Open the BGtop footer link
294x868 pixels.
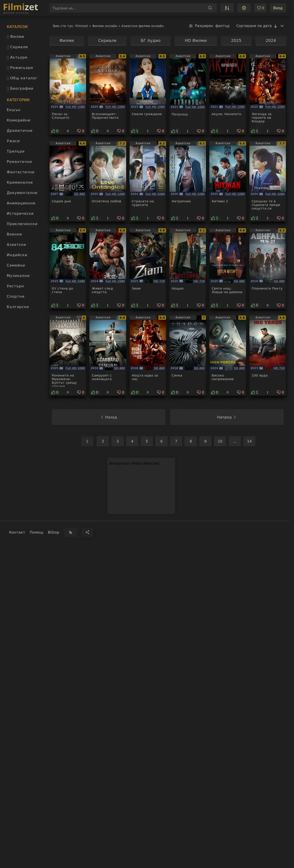[x=54, y=532]
